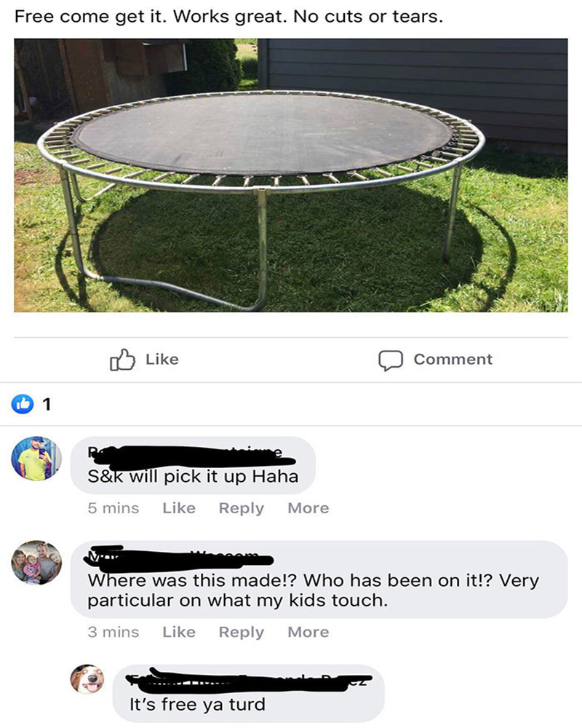
Task: Click the '5 mins' timestamp
Action: (x=113, y=508)
